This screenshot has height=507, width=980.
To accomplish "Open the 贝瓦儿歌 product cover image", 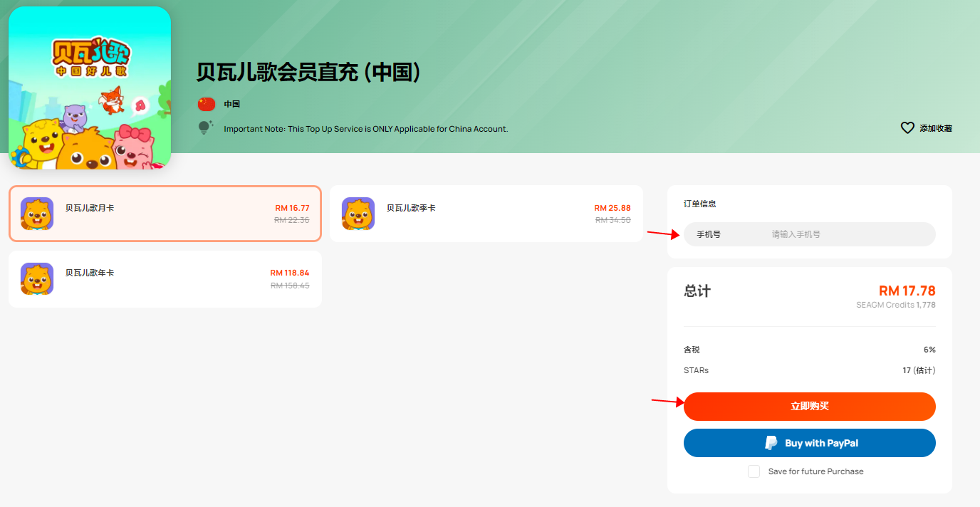I will pyautogui.click(x=90, y=88).
